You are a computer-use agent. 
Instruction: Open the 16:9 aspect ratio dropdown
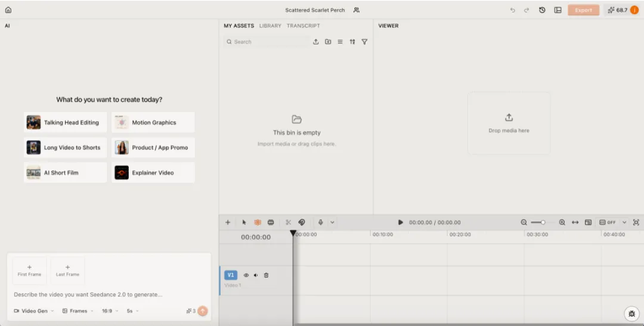click(x=110, y=311)
